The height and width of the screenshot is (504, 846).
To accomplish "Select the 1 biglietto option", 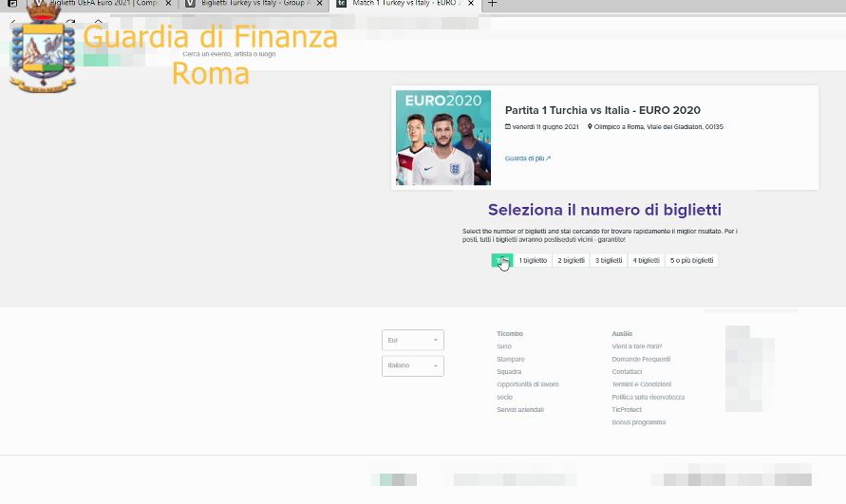I will (x=533, y=260).
